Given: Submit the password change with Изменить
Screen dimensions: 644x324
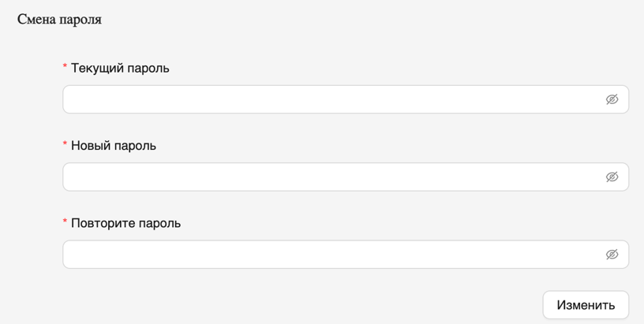Looking at the screenshot, I should click(586, 305).
